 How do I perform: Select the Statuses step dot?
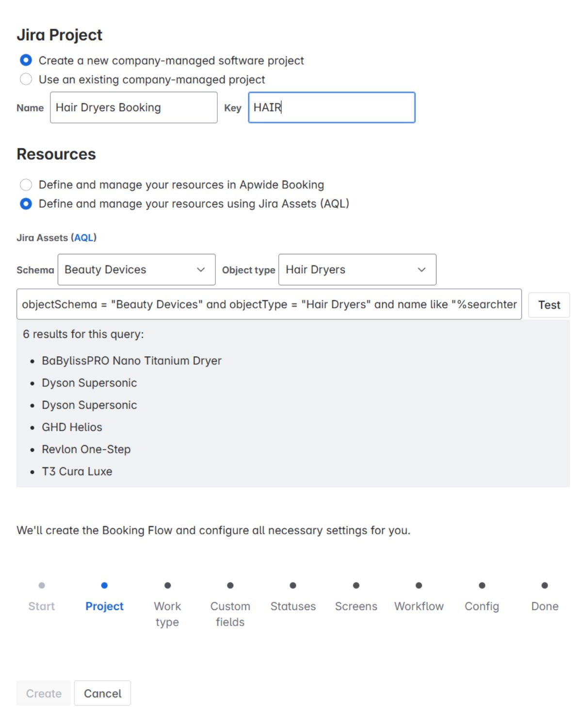click(293, 585)
